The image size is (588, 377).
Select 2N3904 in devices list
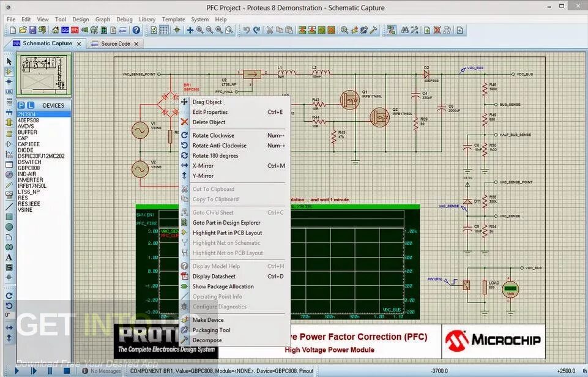coord(43,114)
